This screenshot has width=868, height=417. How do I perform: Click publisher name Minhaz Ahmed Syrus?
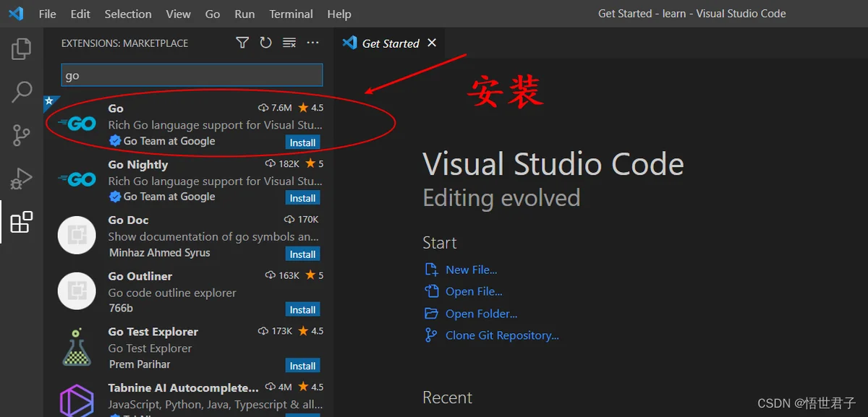(x=159, y=253)
